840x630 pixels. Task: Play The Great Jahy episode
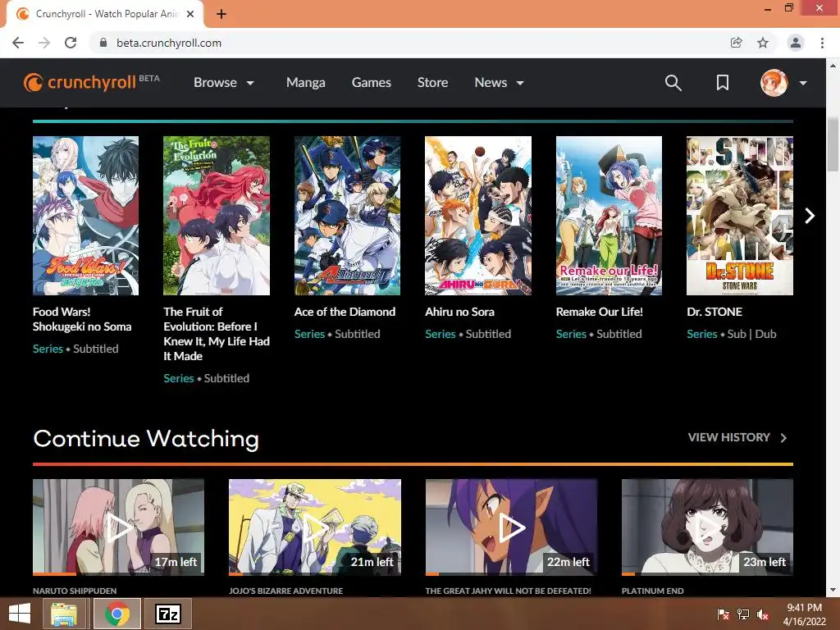point(511,527)
